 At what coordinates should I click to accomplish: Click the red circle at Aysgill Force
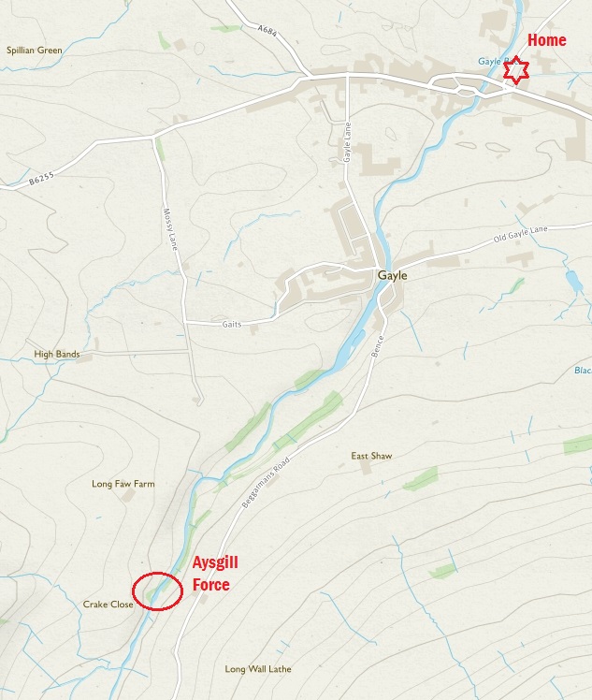pos(157,591)
